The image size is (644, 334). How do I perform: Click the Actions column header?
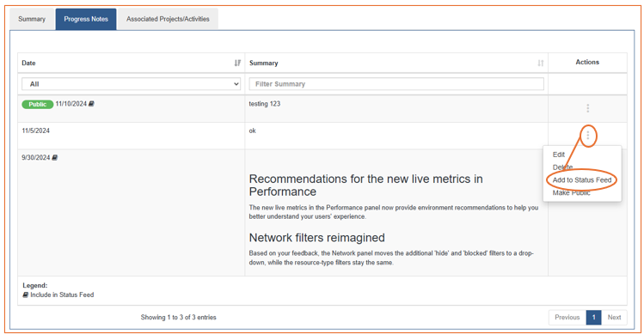pos(587,62)
